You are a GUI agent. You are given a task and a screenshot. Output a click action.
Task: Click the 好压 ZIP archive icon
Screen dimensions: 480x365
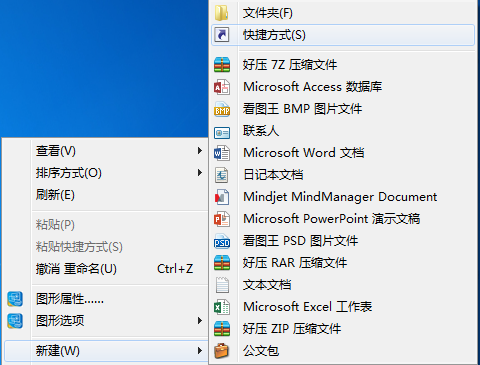click(222, 329)
